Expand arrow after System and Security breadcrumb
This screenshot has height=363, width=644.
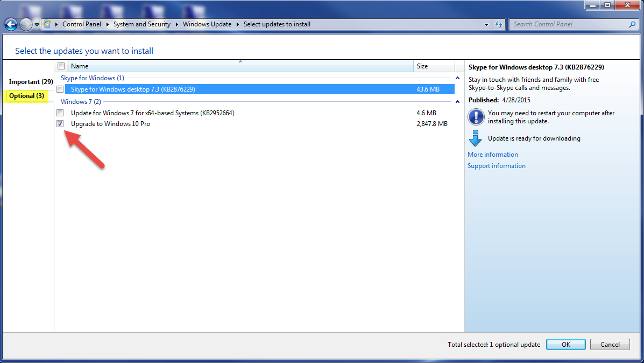176,24
